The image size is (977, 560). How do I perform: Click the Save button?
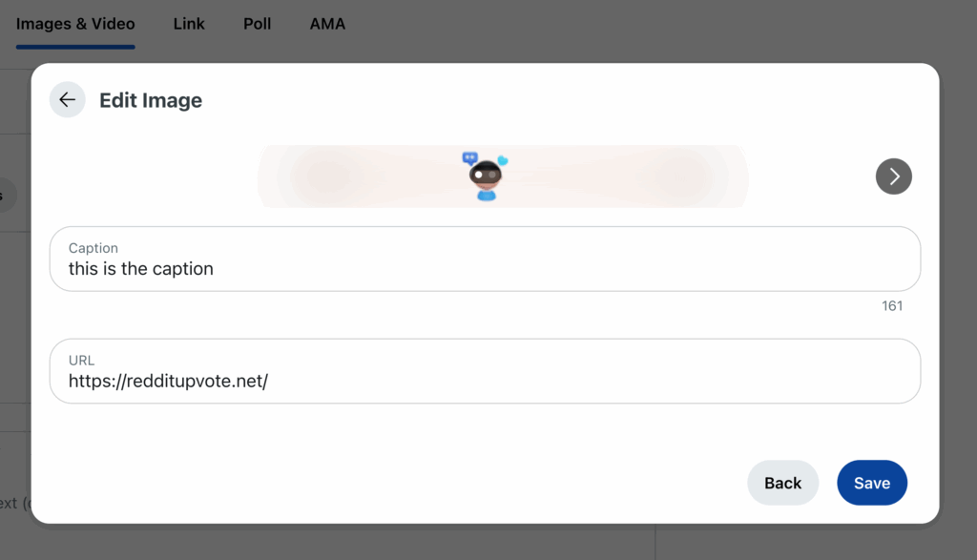[872, 483]
